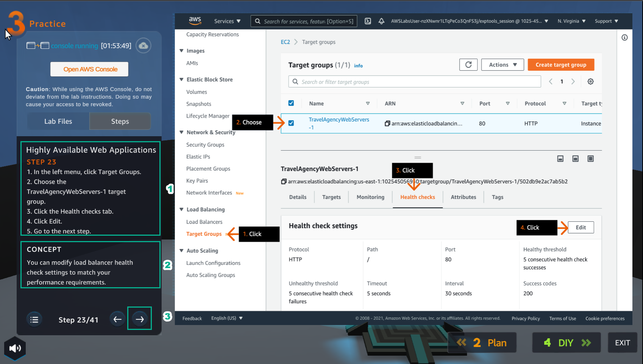The width and height of the screenshot is (643, 364).
Task: Open Load Balancers in sidebar
Action: (x=204, y=222)
